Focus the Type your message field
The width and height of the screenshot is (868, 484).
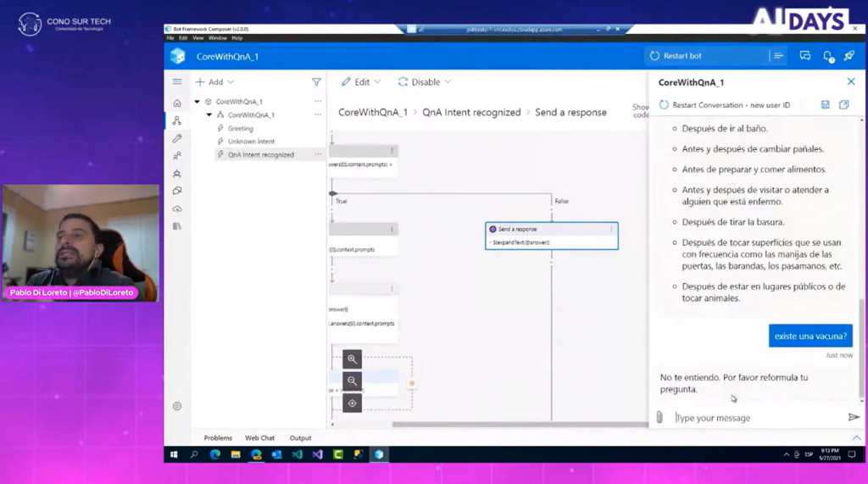tap(759, 418)
